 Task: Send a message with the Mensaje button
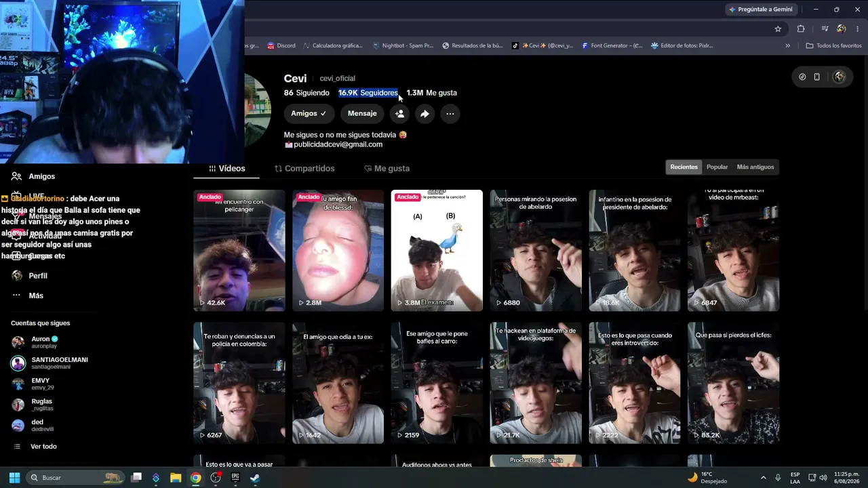point(362,114)
